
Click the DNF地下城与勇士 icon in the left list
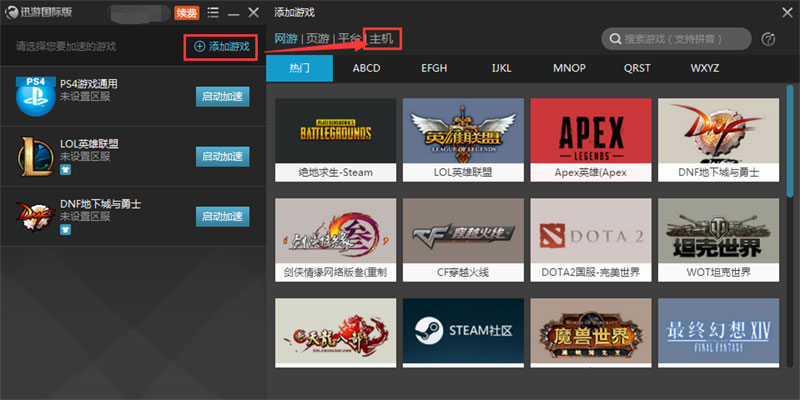tap(36, 216)
